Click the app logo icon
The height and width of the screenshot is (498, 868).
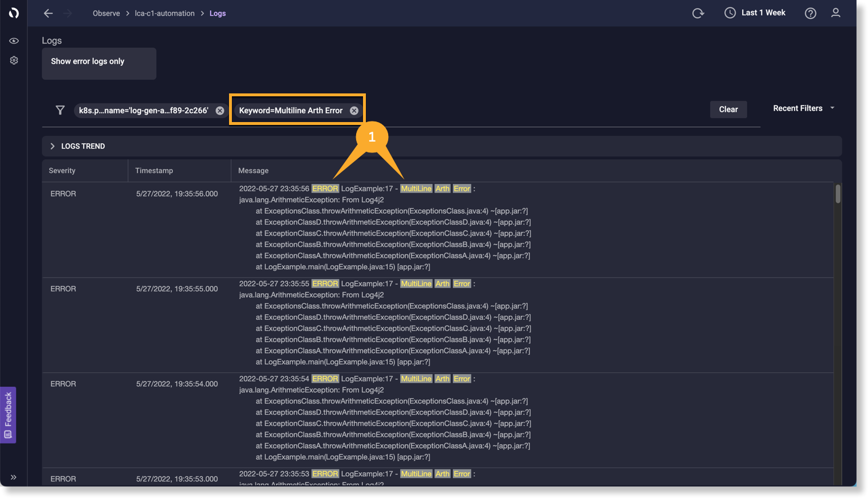[x=14, y=13]
